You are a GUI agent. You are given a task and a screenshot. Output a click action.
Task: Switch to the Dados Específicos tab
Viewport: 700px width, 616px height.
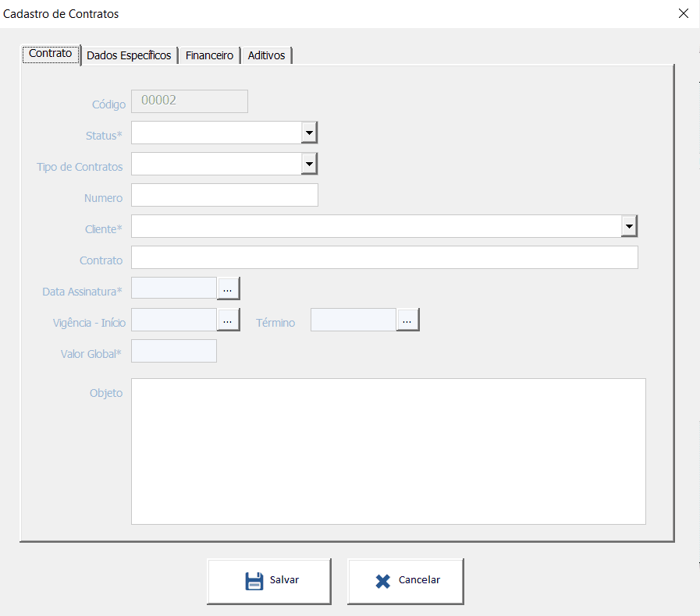129,55
